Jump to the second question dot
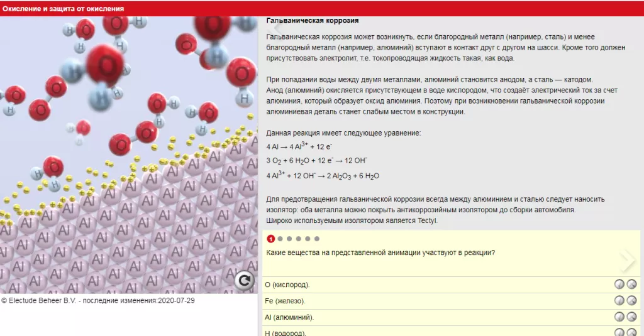The width and height of the screenshot is (644, 336). coord(280,239)
